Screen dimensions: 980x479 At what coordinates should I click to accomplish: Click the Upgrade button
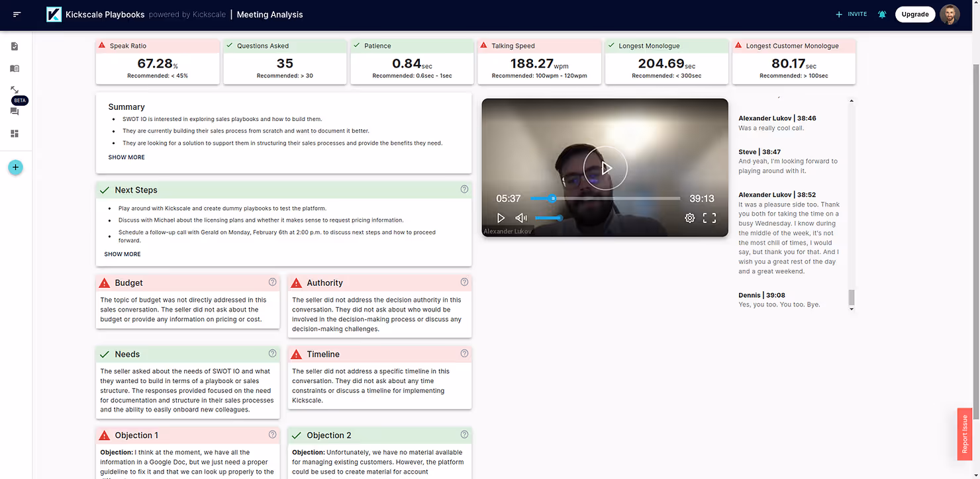point(915,15)
